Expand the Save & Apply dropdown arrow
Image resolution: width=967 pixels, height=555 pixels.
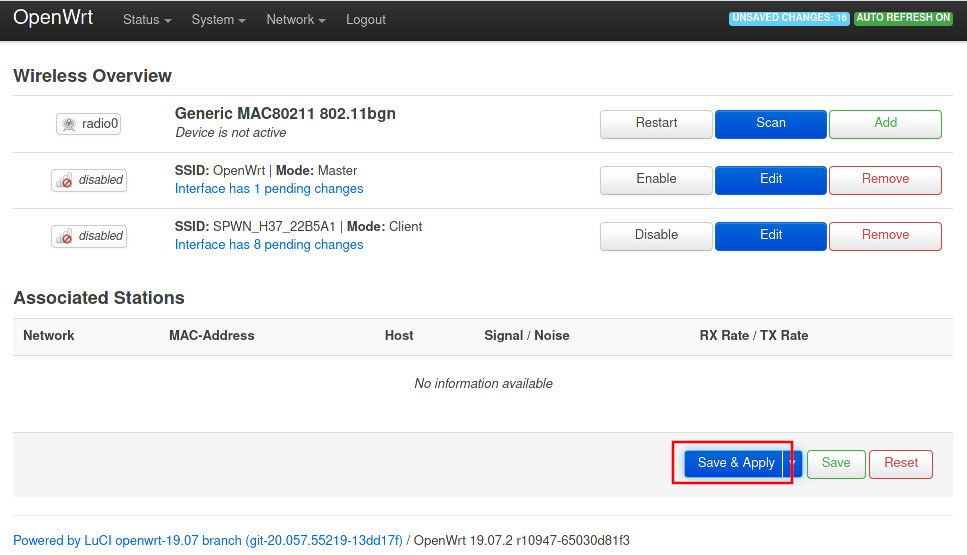coord(792,463)
